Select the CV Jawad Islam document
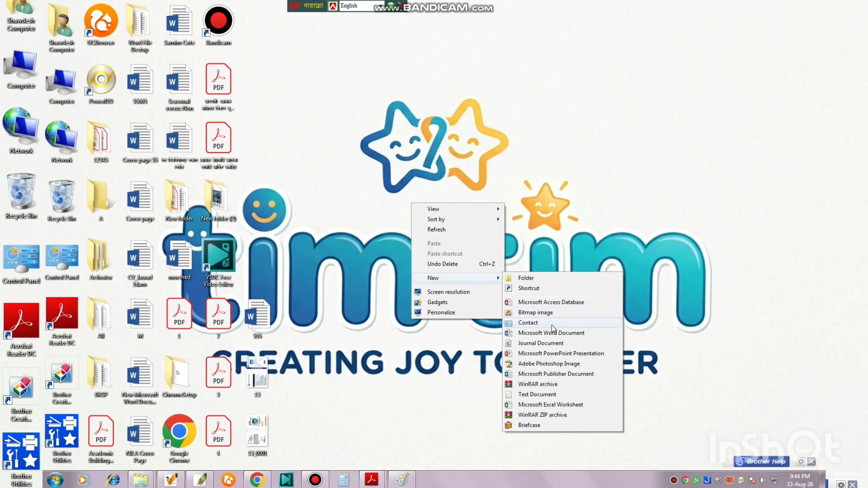 pos(140,263)
